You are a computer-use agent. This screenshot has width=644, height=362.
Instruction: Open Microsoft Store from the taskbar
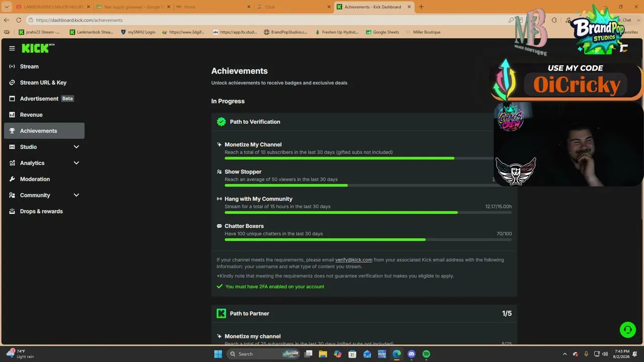(352, 354)
